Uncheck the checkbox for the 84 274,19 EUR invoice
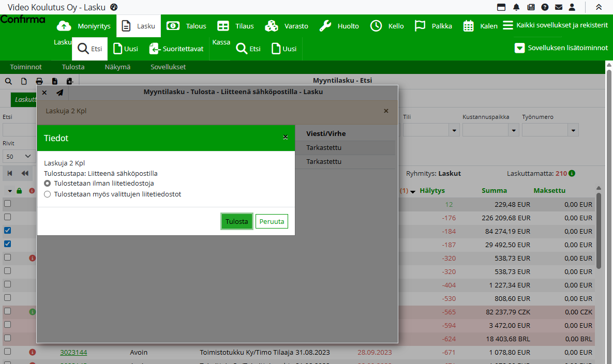The width and height of the screenshot is (613, 364). pyautogui.click(x=7, y=231)
